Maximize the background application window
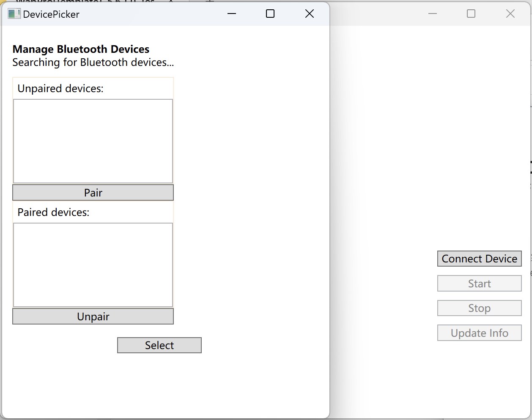This screenshot has width=532, height=420. click(x=471, y=14)
